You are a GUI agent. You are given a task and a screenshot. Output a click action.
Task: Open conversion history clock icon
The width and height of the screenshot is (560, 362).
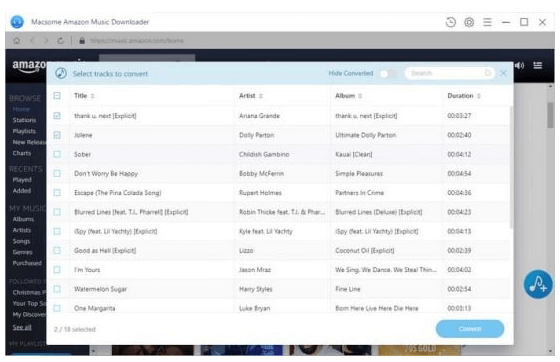coord(450,22)
